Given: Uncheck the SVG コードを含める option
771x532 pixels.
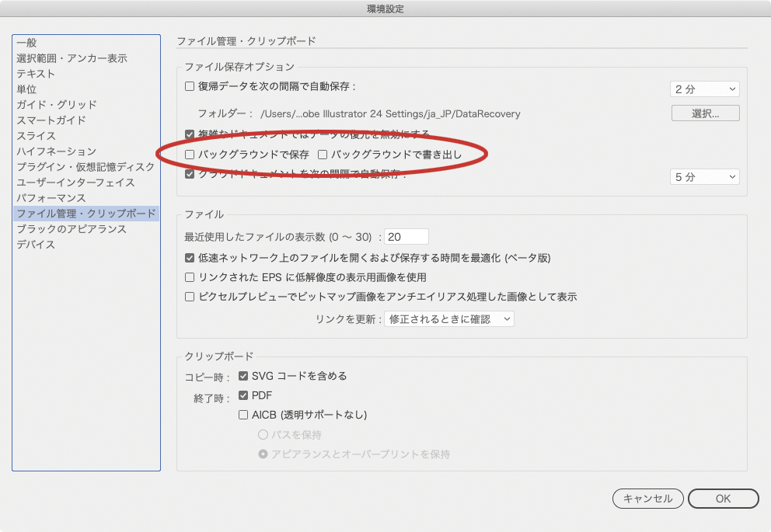Looking at the screenshot, I should pos(244,376).
